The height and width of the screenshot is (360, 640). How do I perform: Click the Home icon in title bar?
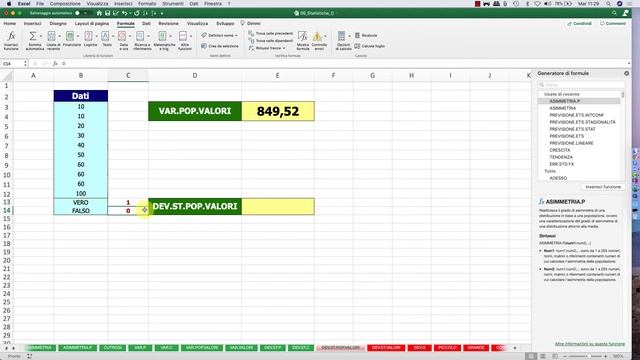point(99,13)
